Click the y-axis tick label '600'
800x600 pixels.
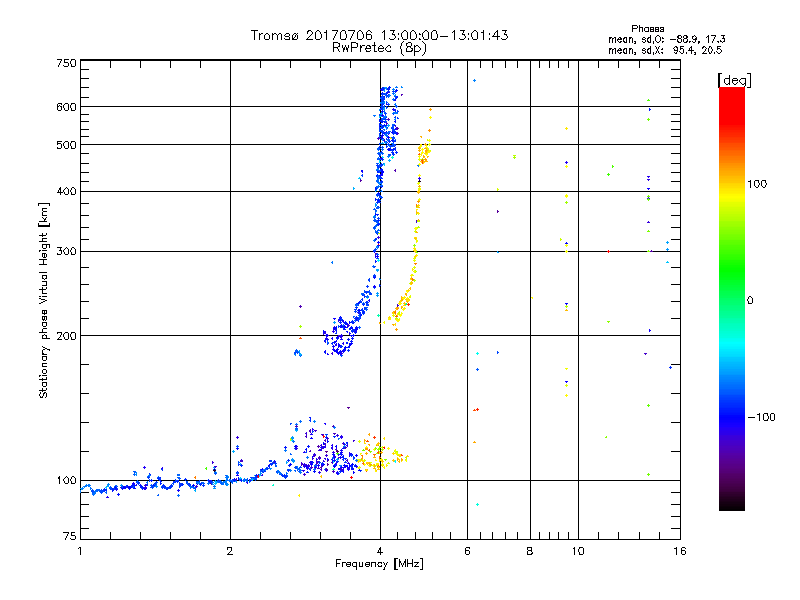coord(66,107)
